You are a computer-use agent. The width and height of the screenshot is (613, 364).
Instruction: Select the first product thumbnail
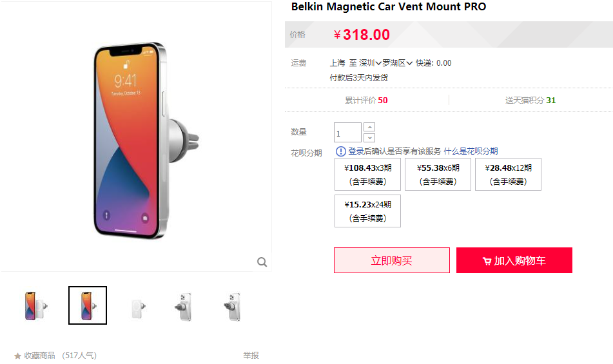pyautogui.click(x=36, y=306)
